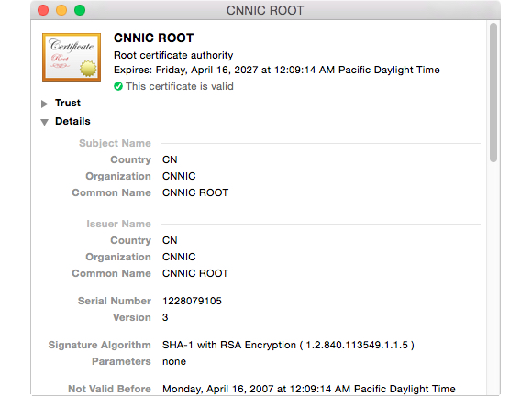Click 'Root certificate authority' text
This screenshot has width=532, height=396.
pos(173,55)
